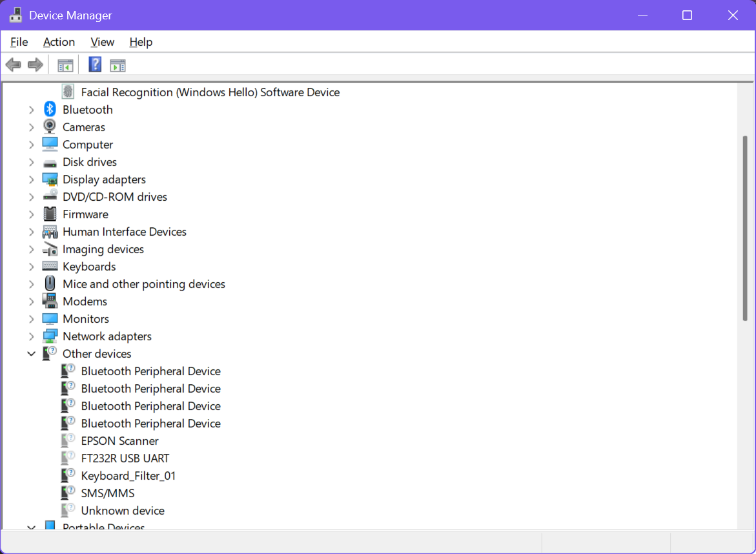Click the Computer category icon

pyautogui.click(x=50, y=144)
